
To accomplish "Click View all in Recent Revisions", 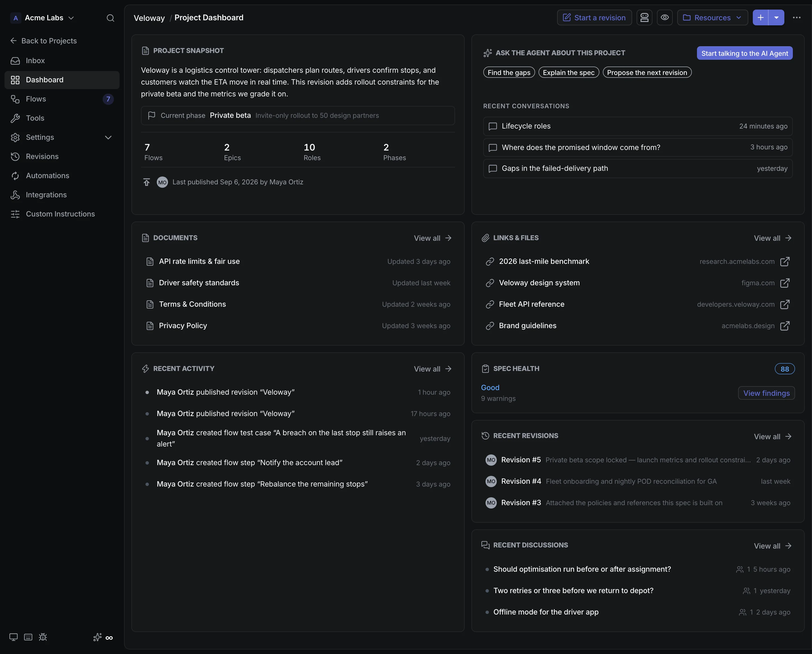I will (773, 437).
